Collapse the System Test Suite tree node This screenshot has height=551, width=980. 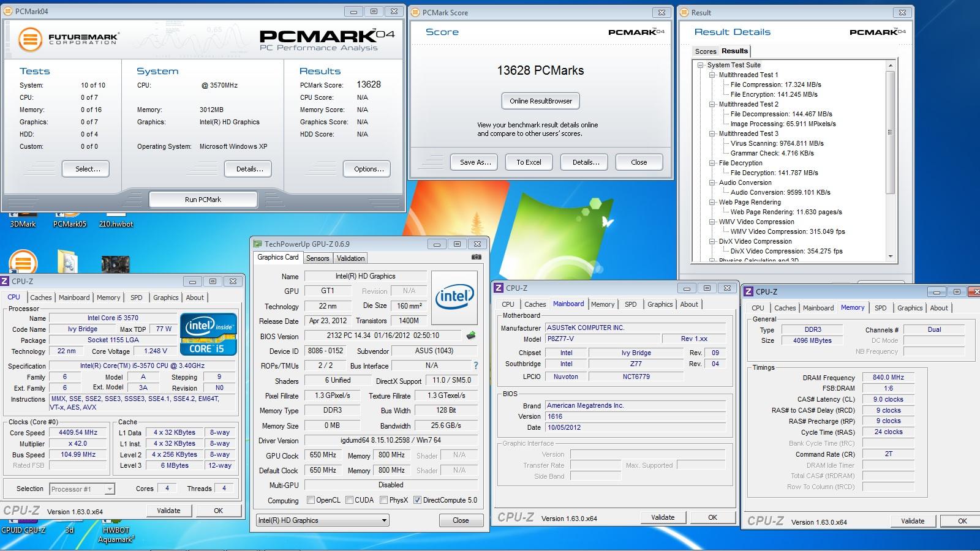pos(701,65)
